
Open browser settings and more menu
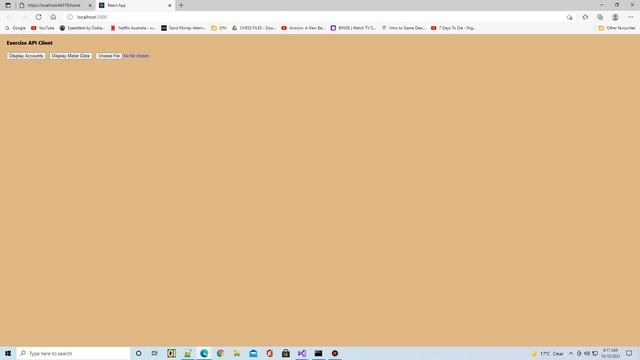point(631,17)
